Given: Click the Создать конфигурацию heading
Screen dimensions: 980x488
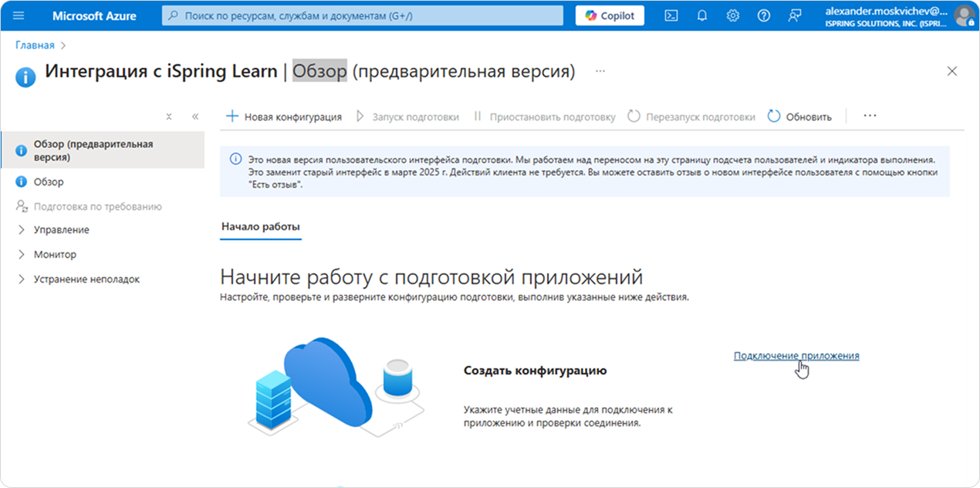Looking at the screenshot, I should click(x=535, y=371).
